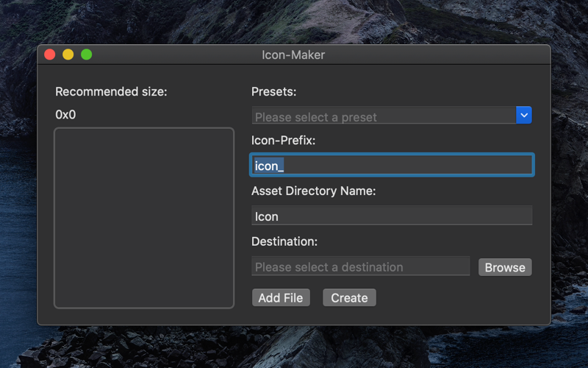This screenshot has height=368, width=588.
Task: Click the 'Recommended size:' label
Action: pos(112,91)
